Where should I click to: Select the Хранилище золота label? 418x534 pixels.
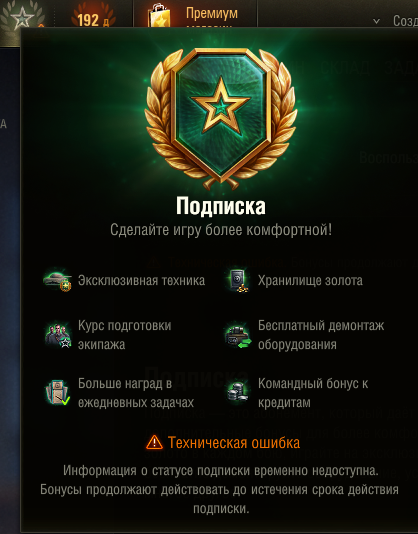[x=310, y=281]
